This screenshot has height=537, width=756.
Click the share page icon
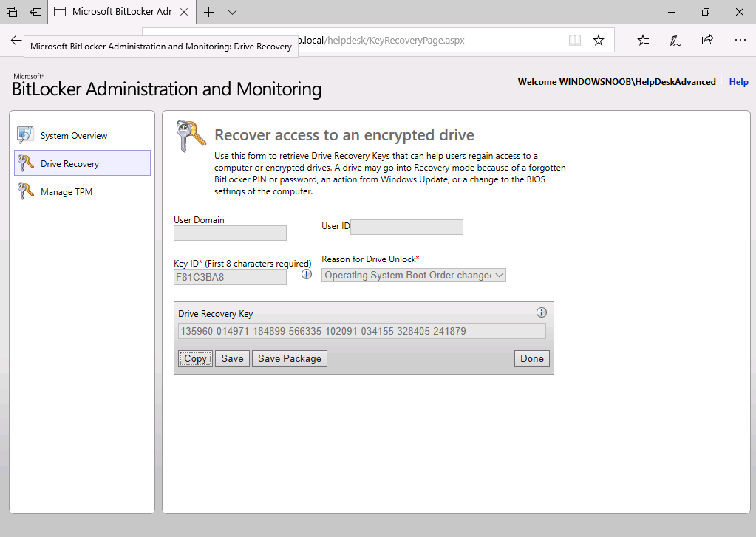tap(707, 40)
